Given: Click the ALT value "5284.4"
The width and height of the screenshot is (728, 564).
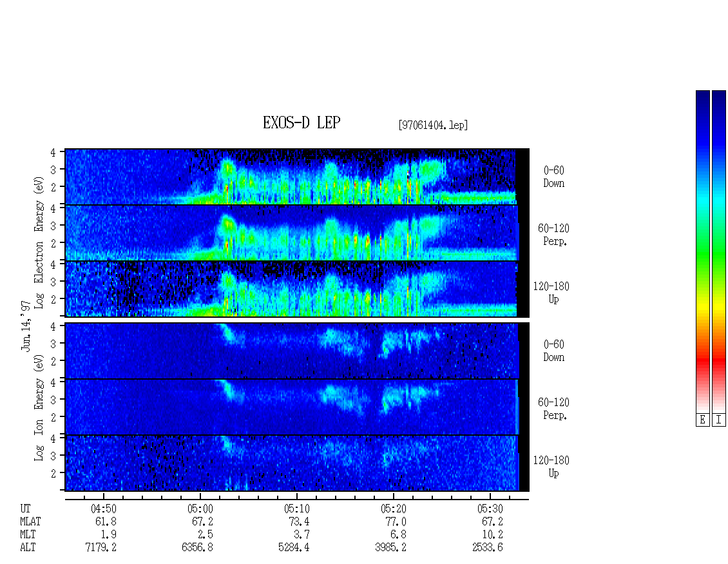Looking at the screenshot, I should pyautogui.click(x=294, y=548).
